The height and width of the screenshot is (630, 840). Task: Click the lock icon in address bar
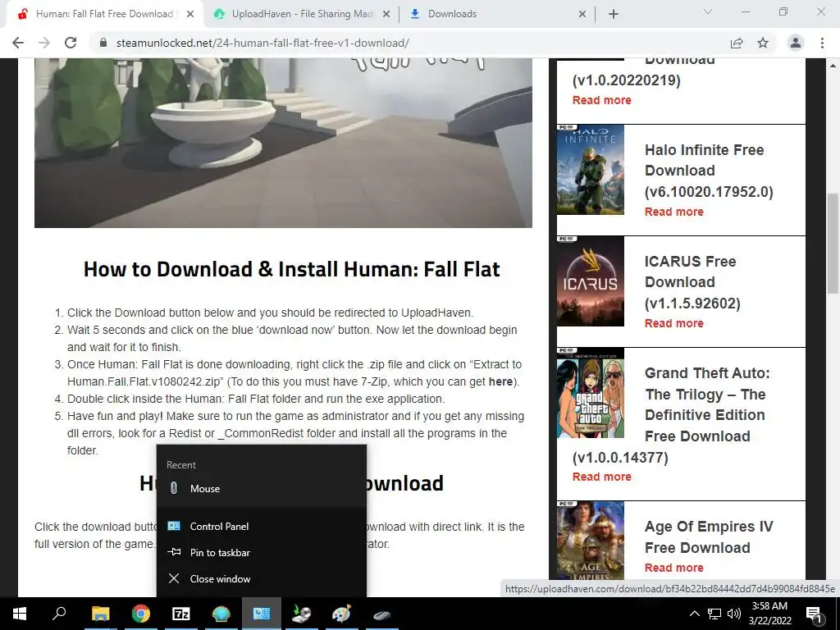(x=104, y=43)
